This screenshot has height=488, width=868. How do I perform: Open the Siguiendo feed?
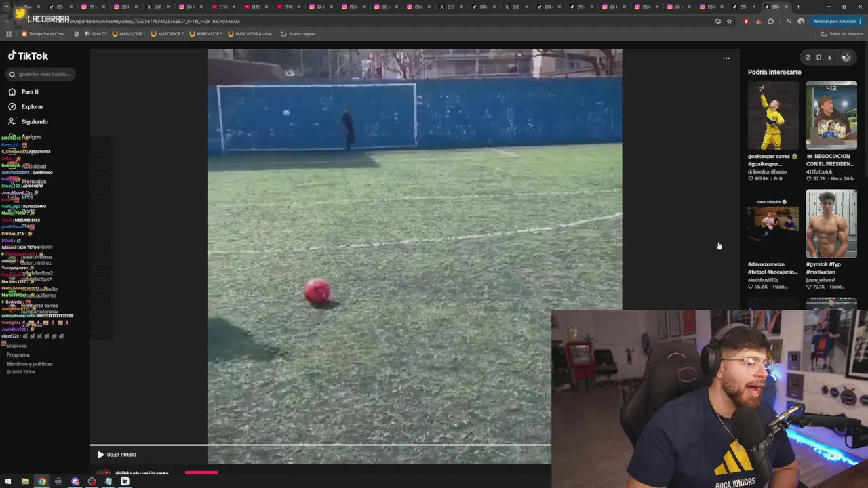[34, 121]
